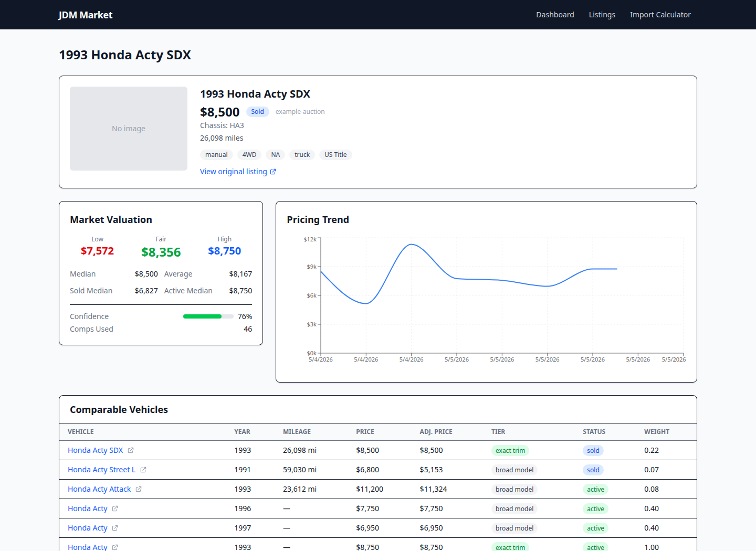Viewport: 756px width, 551px height.
Task: Click the 59,030 mi mileage cell
Action: 300,470
